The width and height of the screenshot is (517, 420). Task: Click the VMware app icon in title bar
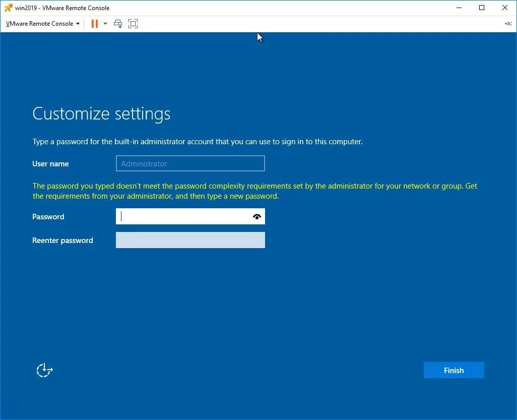(8, 8)
